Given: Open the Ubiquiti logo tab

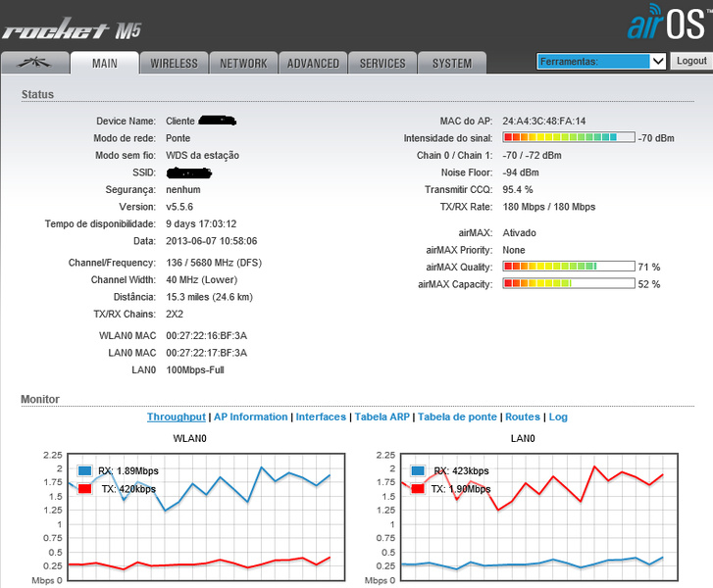Looking at the screenshot, I should pos(35,63).
